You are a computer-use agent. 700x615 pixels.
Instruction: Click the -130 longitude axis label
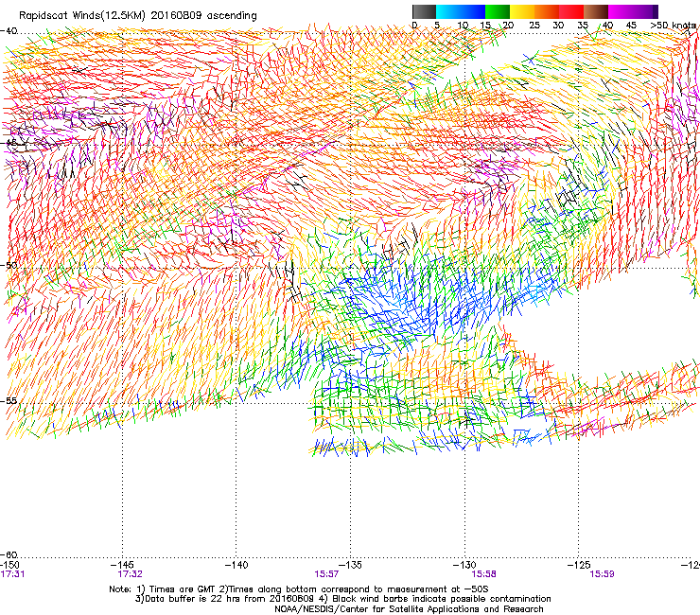tap(464, 565)
